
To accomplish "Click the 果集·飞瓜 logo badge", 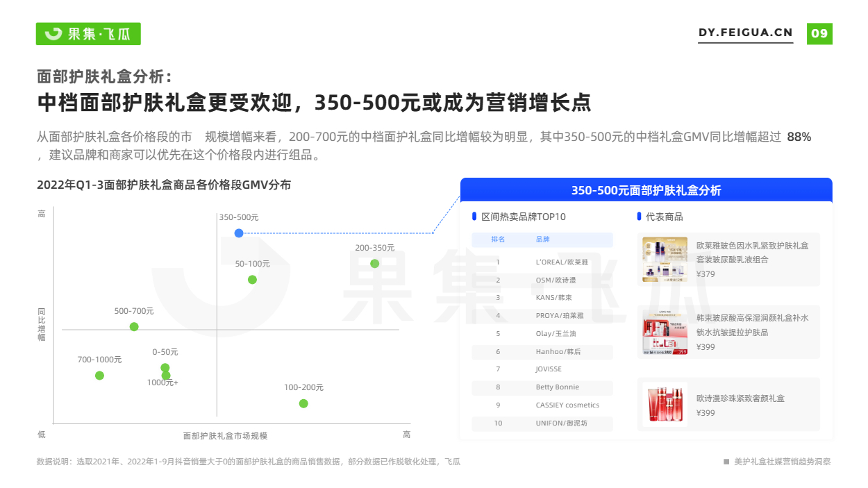I will point(88,33).
